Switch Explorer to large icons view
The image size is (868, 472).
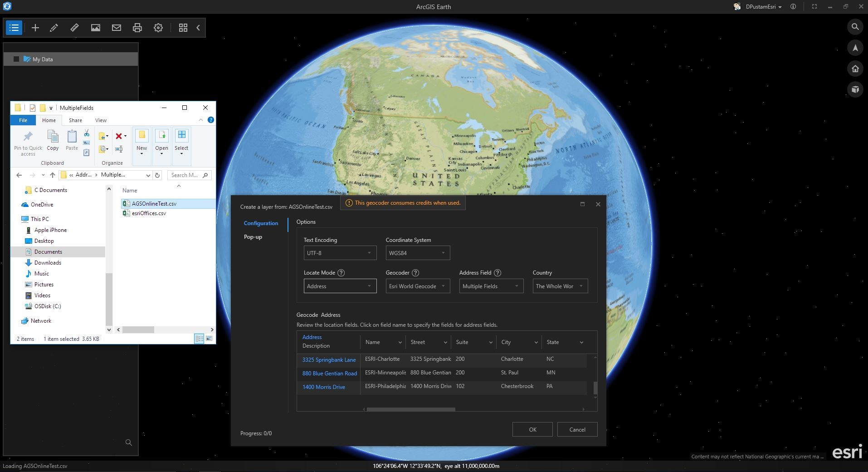click(x=209, y=339)
